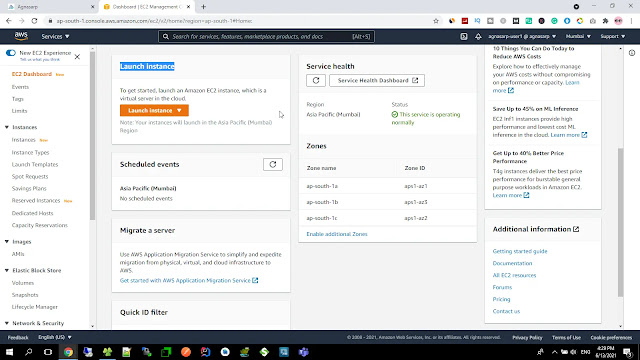Click the info circle icon at right edge

pyautogui.click(x=632, y=53)
